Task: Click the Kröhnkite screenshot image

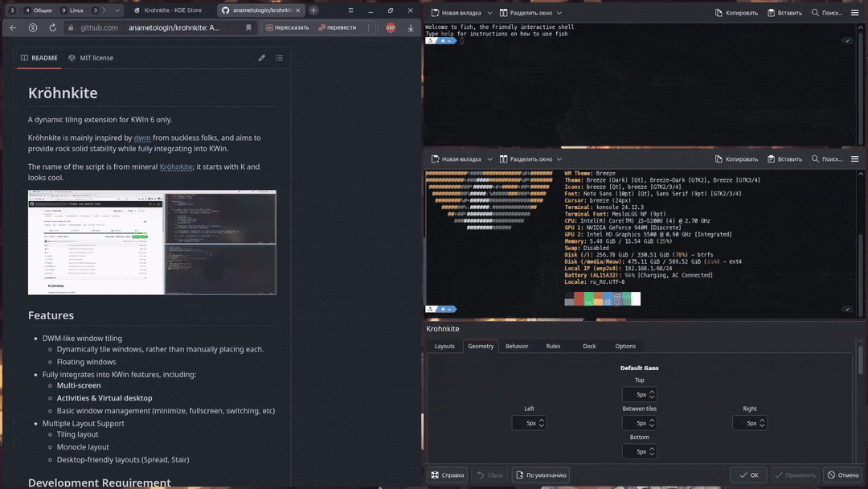Action: pyautogui.click(x=152, y=242)
